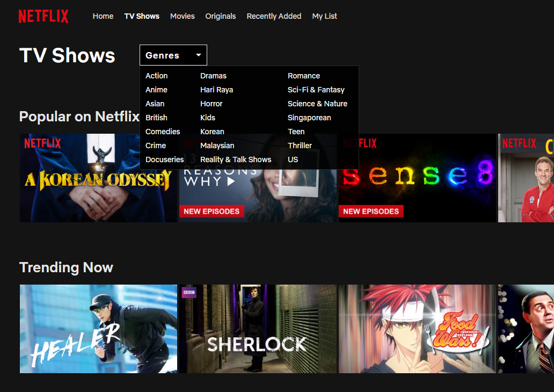This screenshot has width=554, height=392.
Task: Click the Netflix branding on A Korean Odyssey banner
Action: pos(43,143)
